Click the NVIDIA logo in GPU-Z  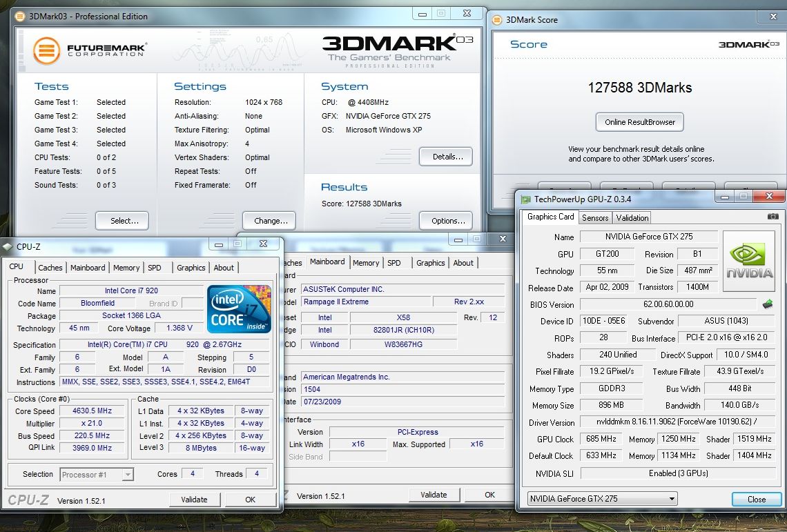(749, 260)
